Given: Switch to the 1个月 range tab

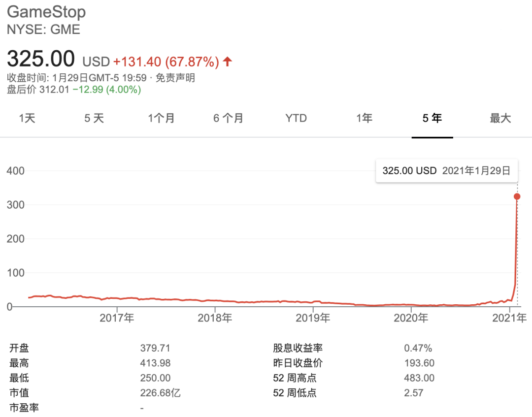Looking at the screenshot, I should (161, 118).
